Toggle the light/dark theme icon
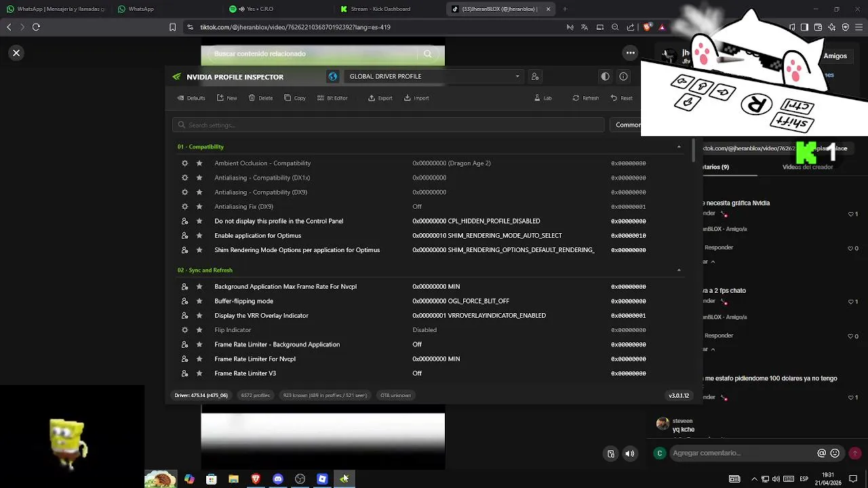 (606, 77)
